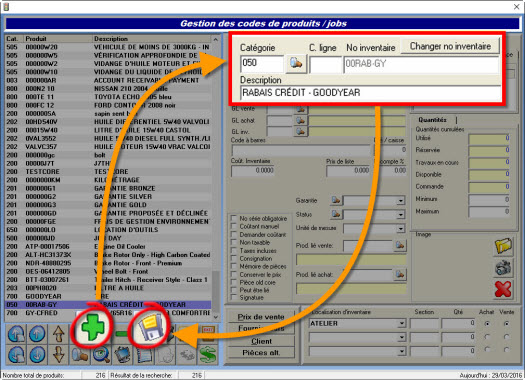Viewport: 525px width, 380px height.
Task: Click Changer no inventaire button
Action: (x=450, y=46)
